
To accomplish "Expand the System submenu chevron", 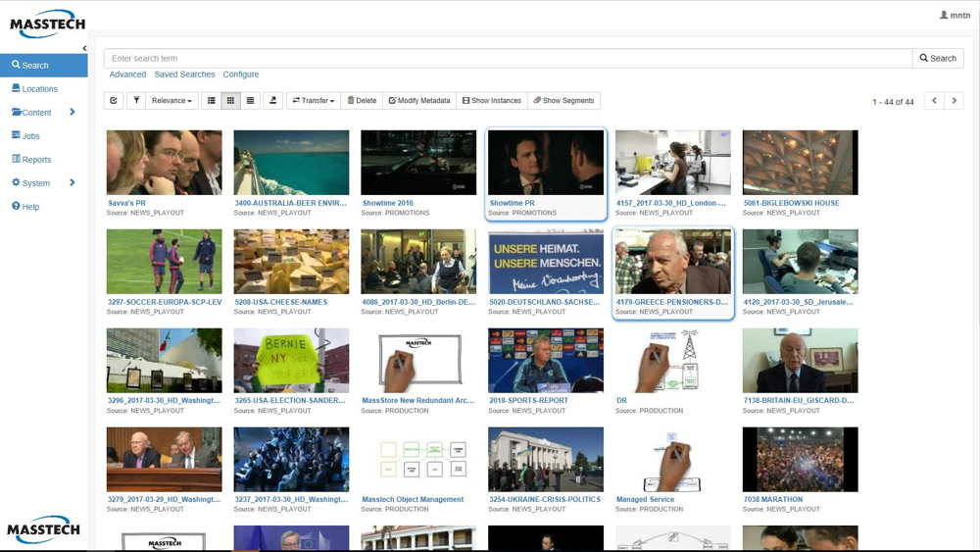I will point(73,182).
